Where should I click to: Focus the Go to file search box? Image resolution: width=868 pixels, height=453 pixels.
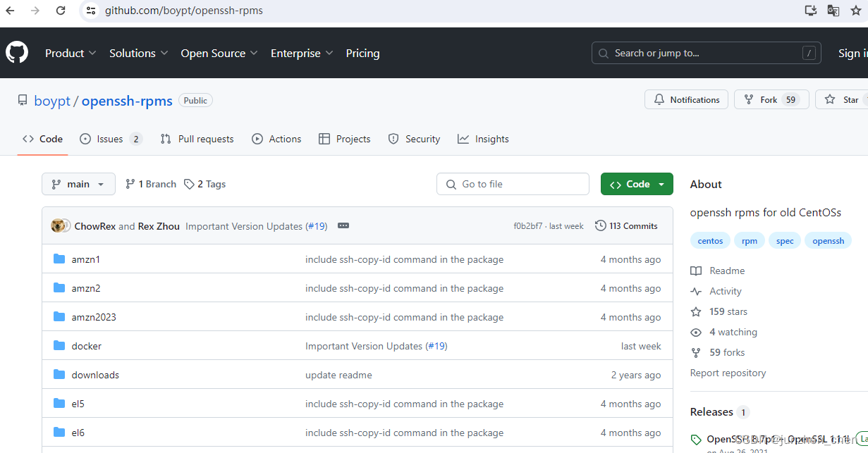coord(513,184)
